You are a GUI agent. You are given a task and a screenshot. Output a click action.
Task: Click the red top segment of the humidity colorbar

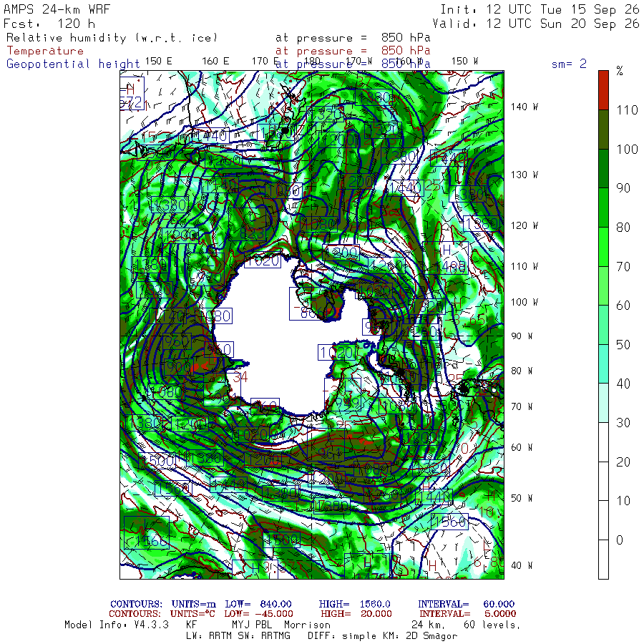coord(603,90)
